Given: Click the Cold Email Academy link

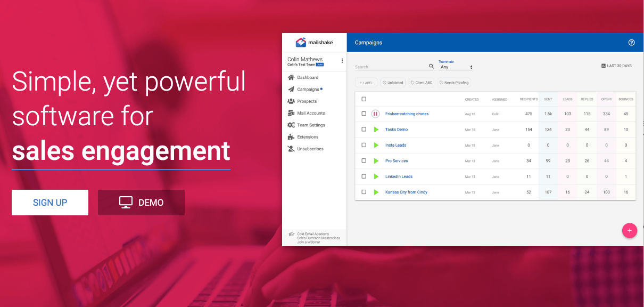Looking at the screenshot, I should 313,234.
